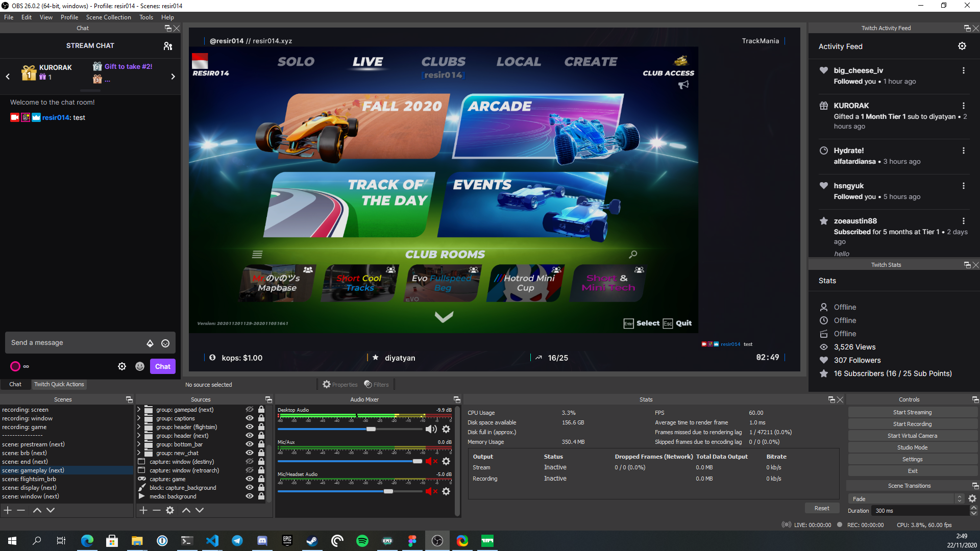The width and height of the screenshot is (980, 551).
Task: Mute the Desktop Audio speaker icon
Action: click(431, 429)
